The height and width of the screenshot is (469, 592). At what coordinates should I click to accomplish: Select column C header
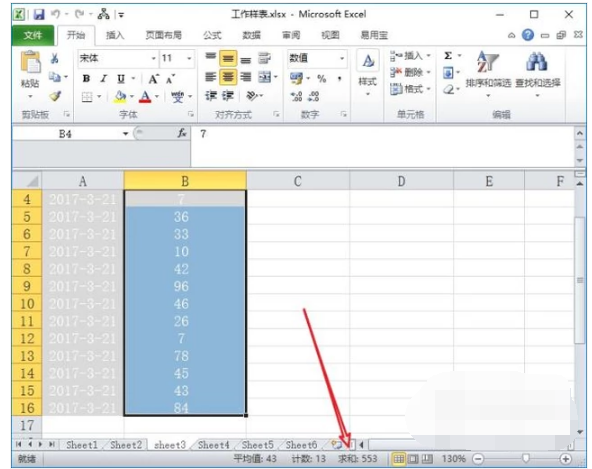tap(298, 181)
